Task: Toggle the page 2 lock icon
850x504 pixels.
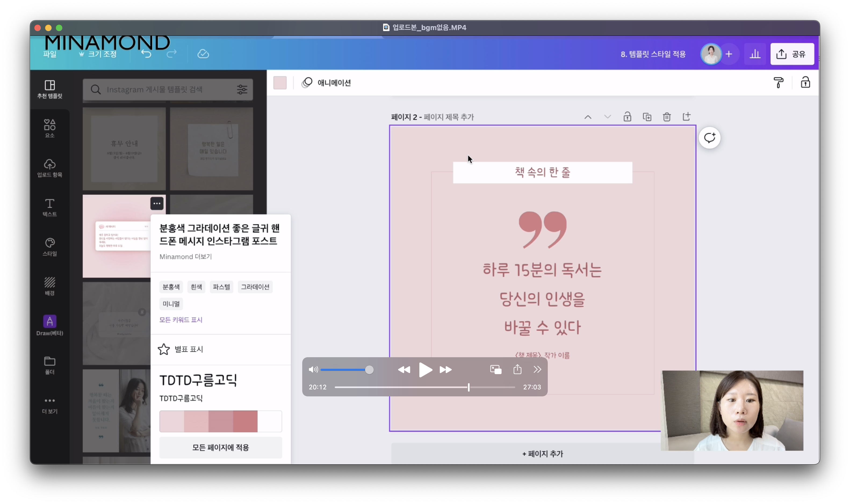Action: [x=627, y=117]
